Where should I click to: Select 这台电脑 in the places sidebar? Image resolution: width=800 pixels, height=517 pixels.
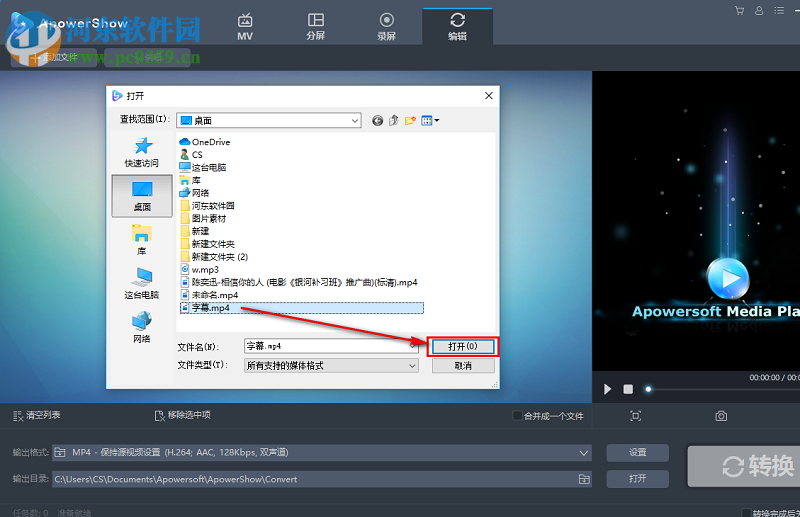142,284
